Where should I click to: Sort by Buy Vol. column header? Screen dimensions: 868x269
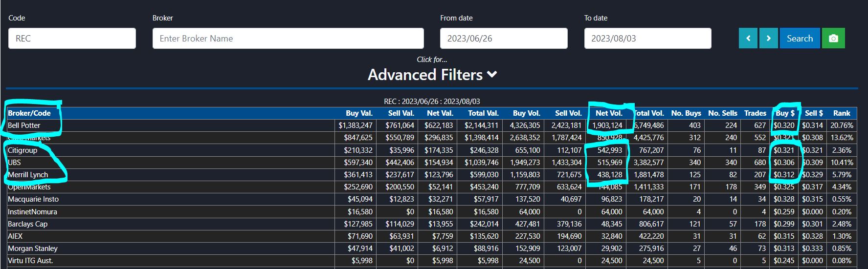[x=526, y=113]
